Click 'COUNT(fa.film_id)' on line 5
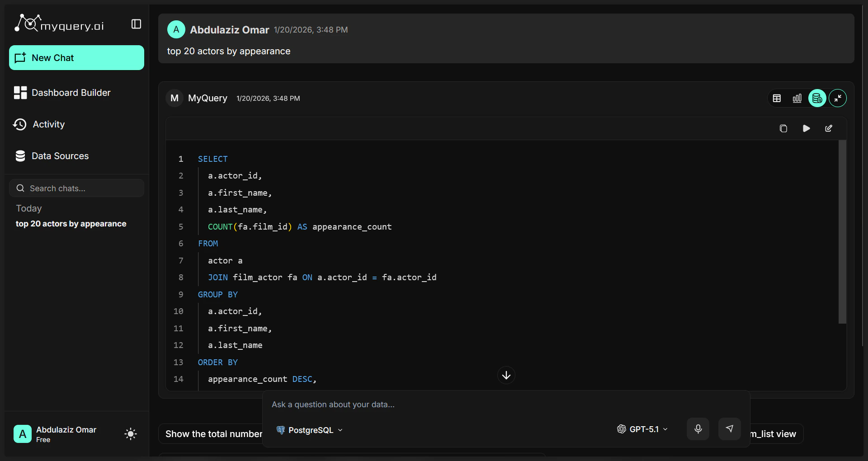868x461 pixels. [250, 227]
